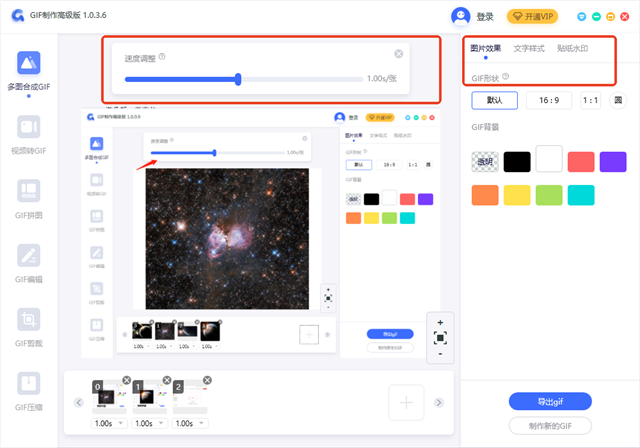640x448 pixels.
Task: Zoom out with the minus icon
Action: pyautogui.click(x=440, y=354)
